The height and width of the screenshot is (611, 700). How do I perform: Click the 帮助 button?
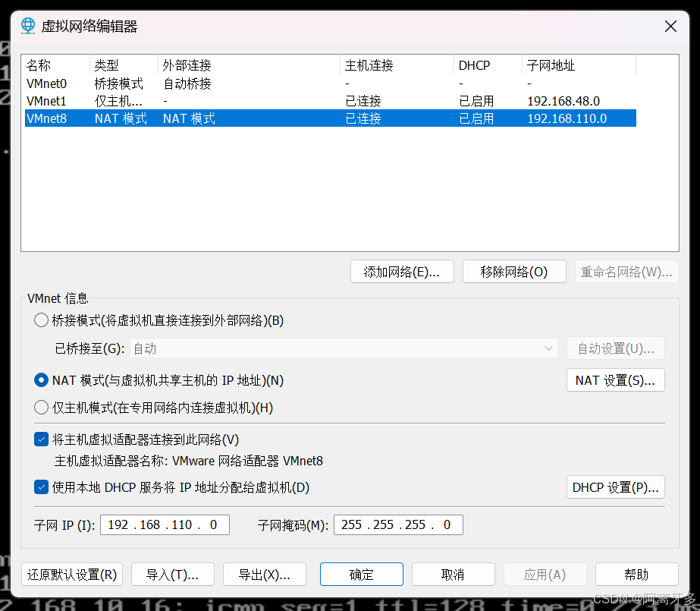(636, 575)
